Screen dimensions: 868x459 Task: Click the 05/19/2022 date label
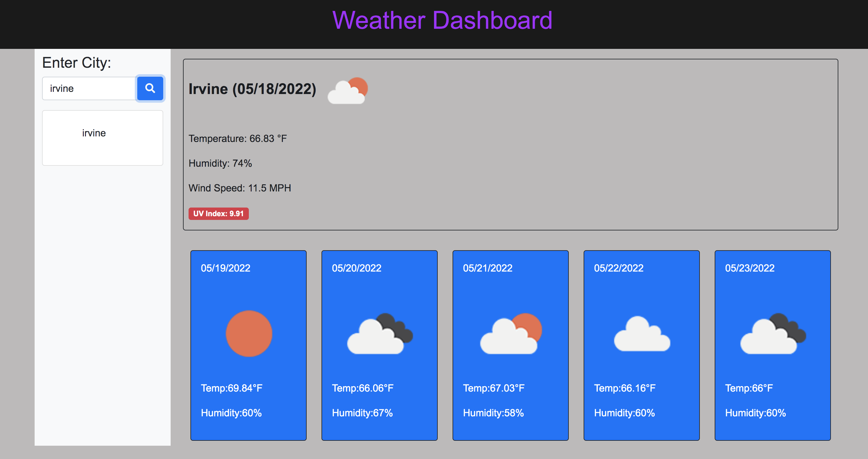point(225,268)
